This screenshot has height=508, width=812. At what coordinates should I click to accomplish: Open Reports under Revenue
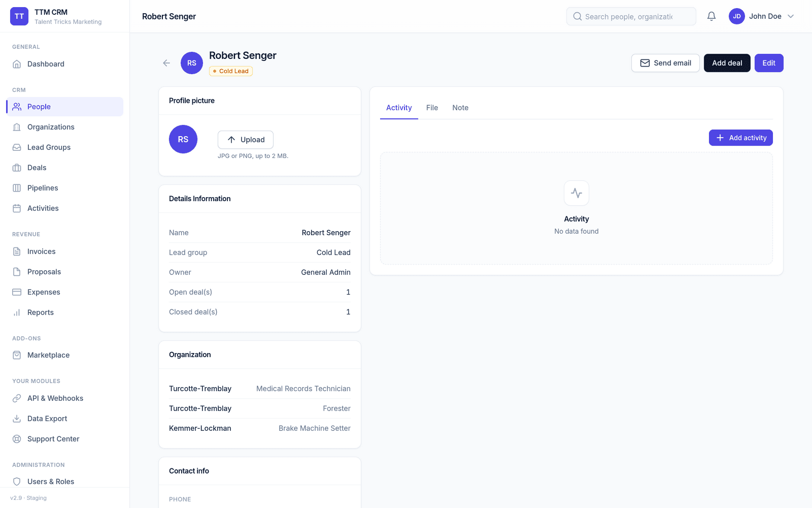[65, 312]
